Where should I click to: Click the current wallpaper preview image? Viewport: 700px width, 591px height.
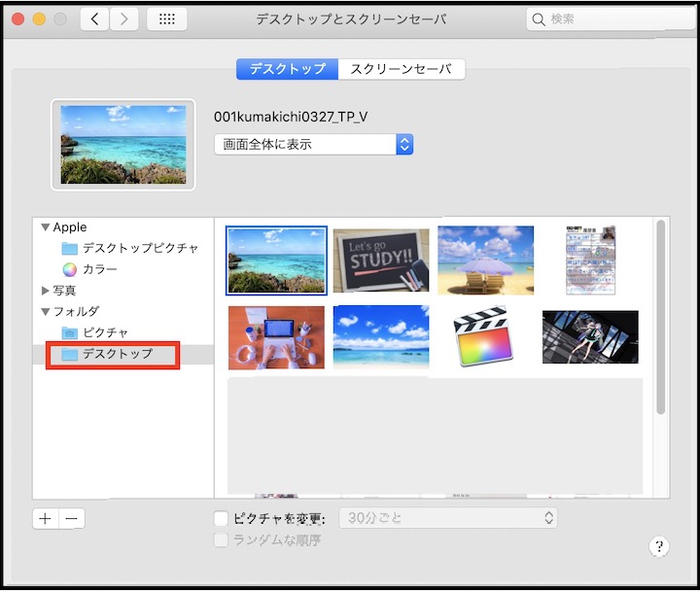click(x=123, y=145)
